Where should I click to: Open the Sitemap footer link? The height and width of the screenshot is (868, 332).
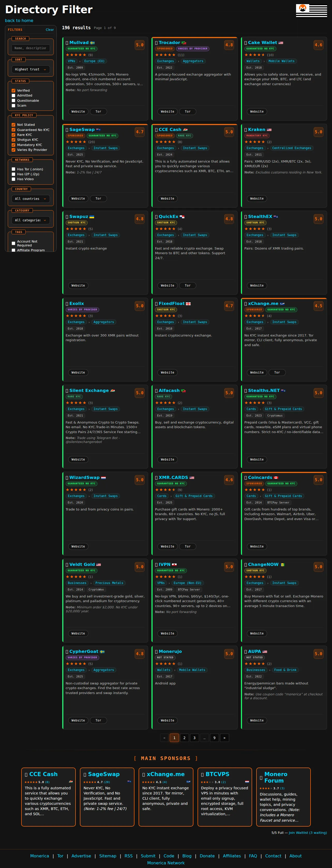tap(108, 856)
